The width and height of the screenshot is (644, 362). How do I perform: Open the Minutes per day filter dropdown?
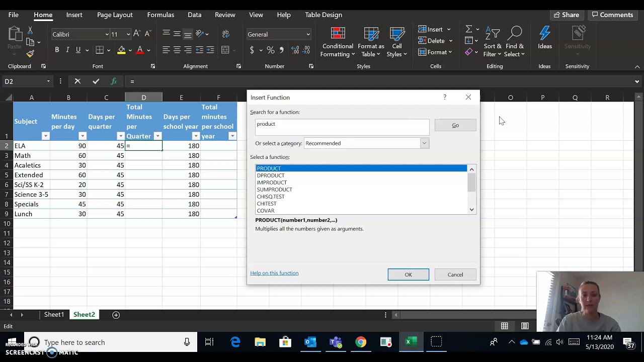point(83,136)
